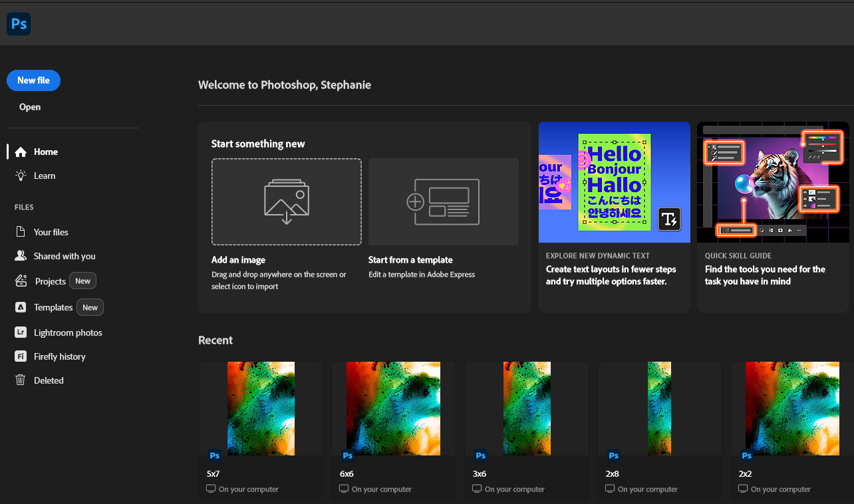
Task: Open the recent file 6x6 thumbnail
Action: (393, 408)
